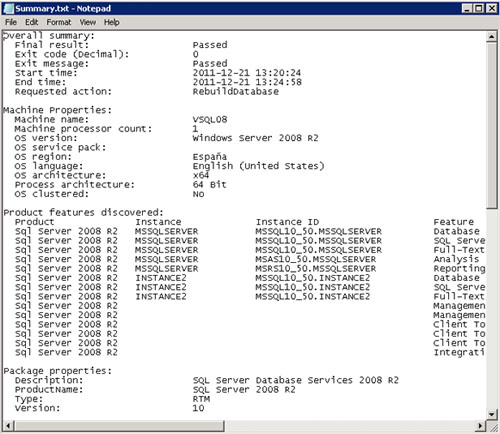The image size is (500, 434).
Task: Click the horizontal scrollbar right arrow
Action: 480,426
